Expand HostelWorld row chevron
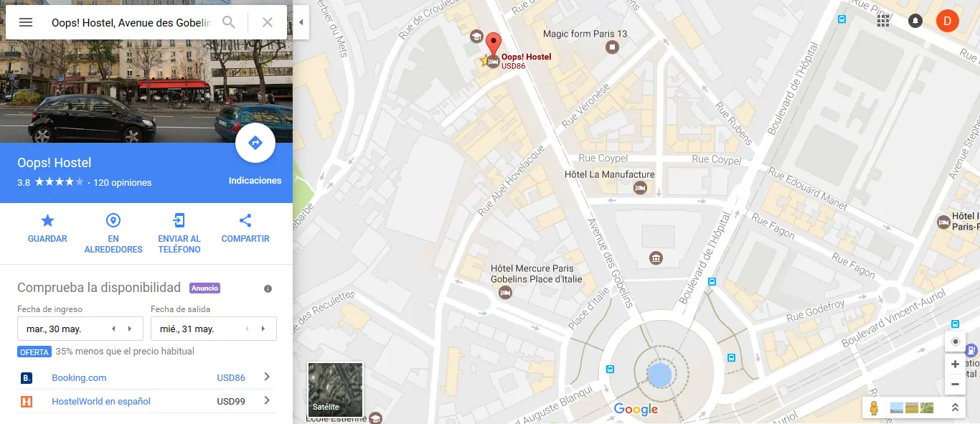Image resolution: width=980 pixels, height=424 pixels. coord(267,401)
